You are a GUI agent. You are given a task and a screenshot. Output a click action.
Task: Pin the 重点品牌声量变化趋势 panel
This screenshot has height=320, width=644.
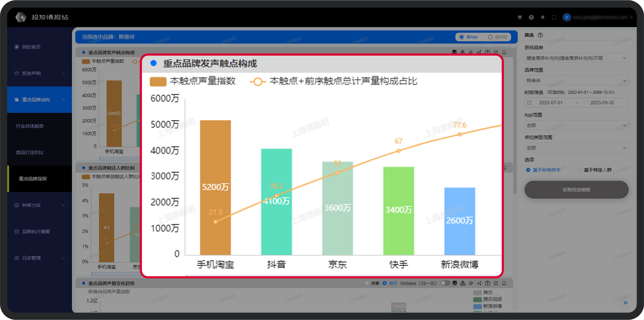point(471,283)
